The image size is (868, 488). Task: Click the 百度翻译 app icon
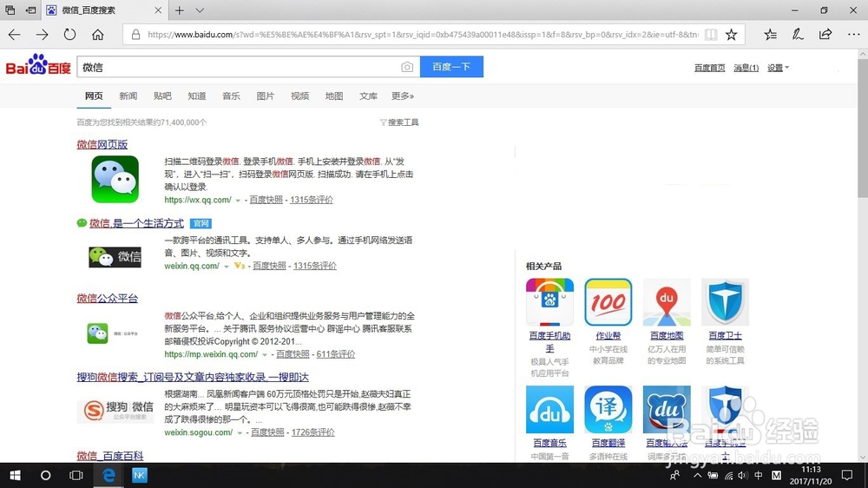pos(608,409)
